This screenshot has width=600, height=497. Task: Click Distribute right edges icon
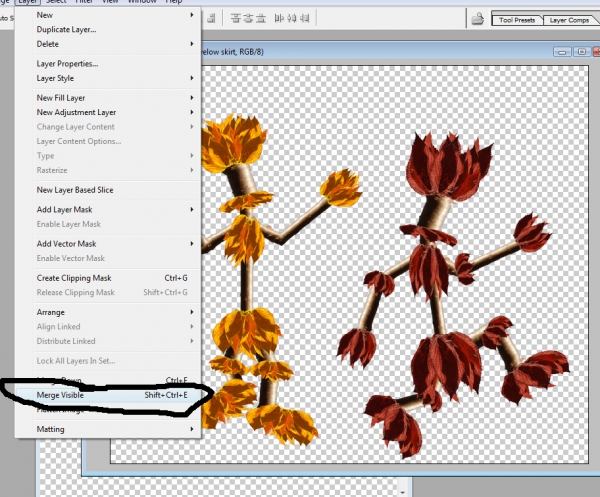(305, 18)
